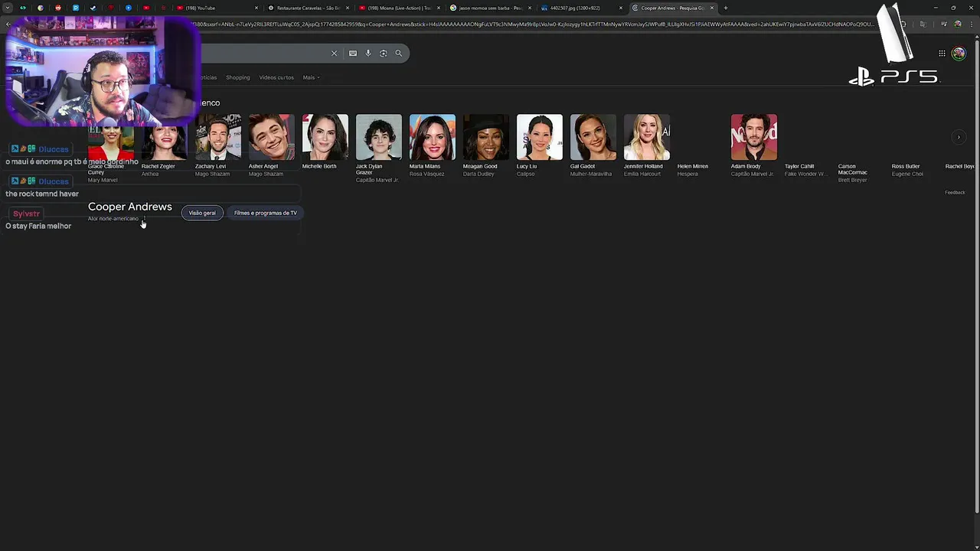
Task: Open Adam Brody cast photo
Action: [754, 137]
